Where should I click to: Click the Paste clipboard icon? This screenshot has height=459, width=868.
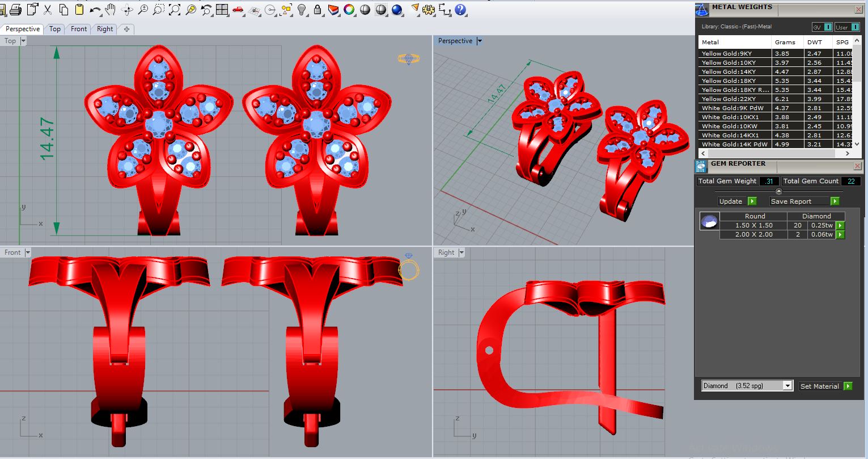click(x=79, y=9)
